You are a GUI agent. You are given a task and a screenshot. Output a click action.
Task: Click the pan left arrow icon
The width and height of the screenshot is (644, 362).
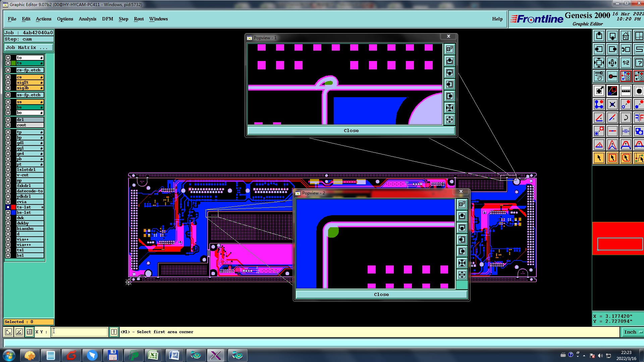point(599,49)
